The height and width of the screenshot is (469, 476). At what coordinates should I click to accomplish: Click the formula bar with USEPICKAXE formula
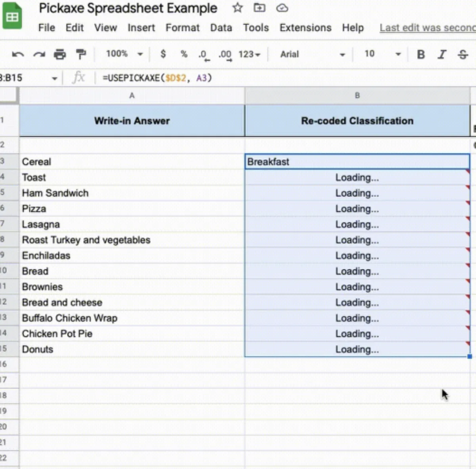pos(278,78)
